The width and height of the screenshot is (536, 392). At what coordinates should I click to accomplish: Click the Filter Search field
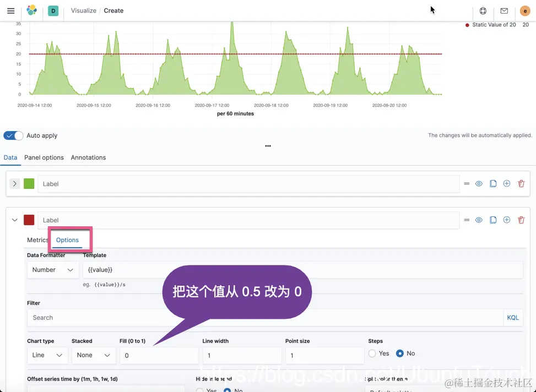(266, 318)
